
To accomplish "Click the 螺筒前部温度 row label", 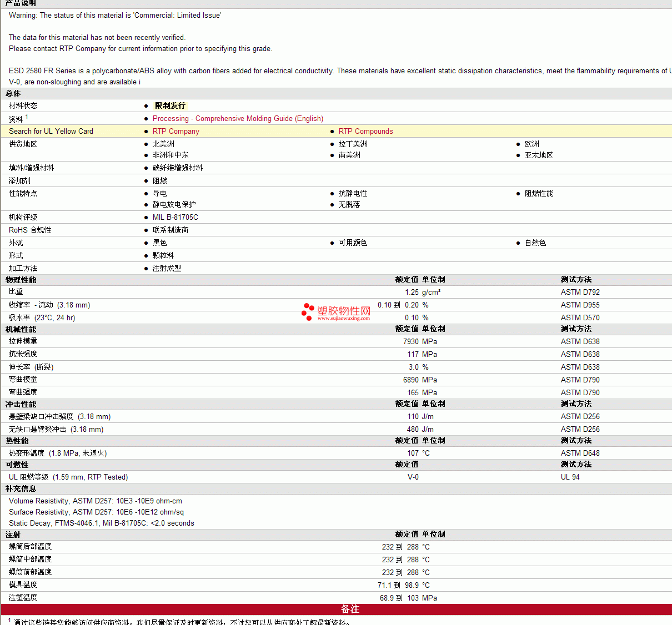I will (30, 572).
